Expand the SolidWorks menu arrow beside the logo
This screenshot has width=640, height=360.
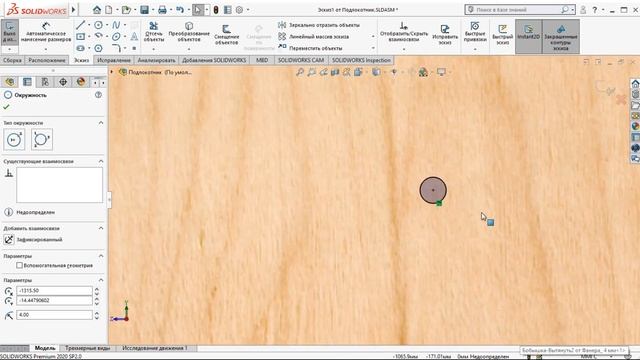tap(74, 9)
